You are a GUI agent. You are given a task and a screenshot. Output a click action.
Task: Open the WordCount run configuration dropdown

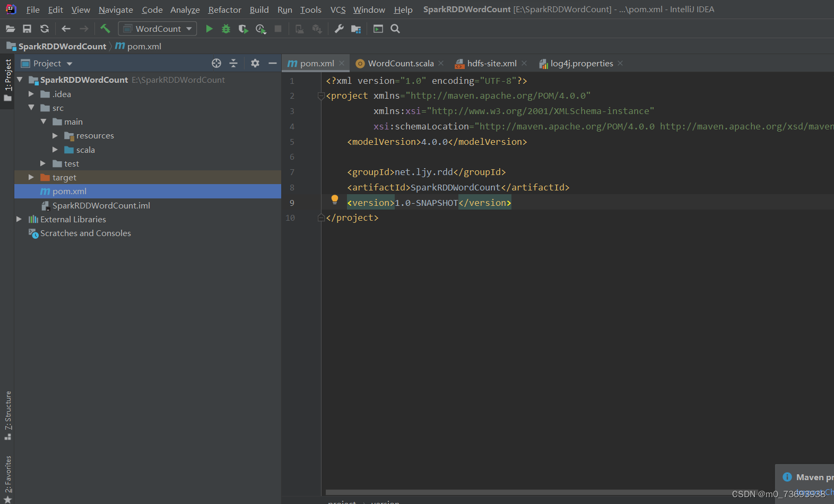tap(158, 29)
